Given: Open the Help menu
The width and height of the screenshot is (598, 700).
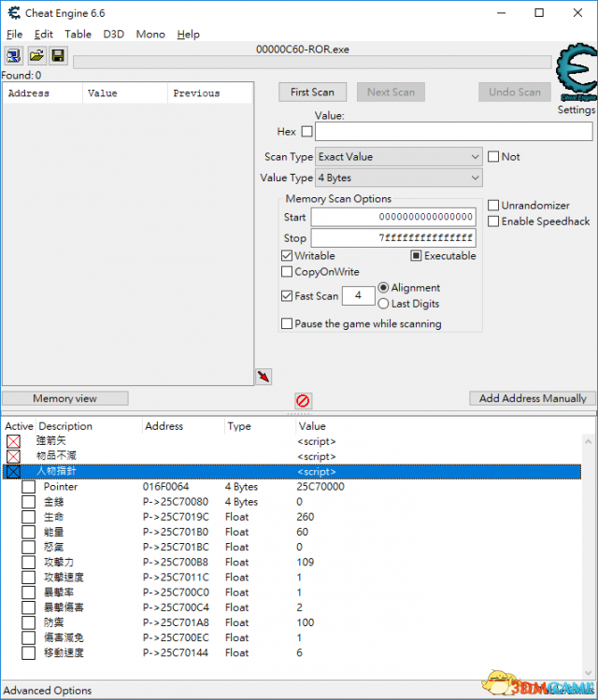Looking at the screenshot, I should (188, 35).
